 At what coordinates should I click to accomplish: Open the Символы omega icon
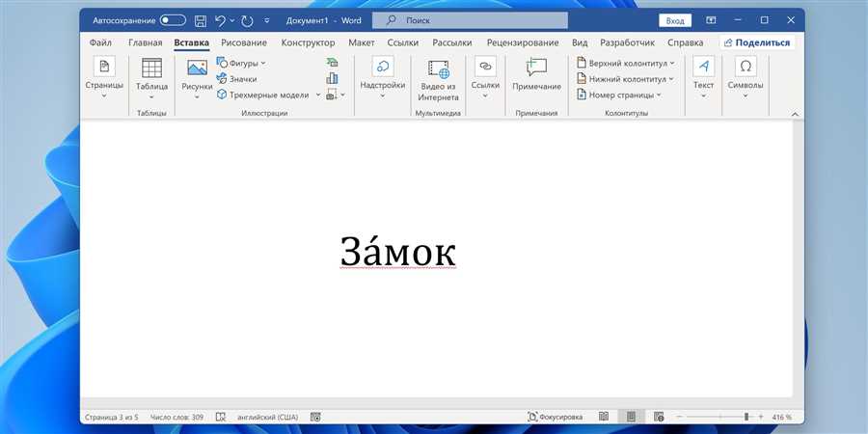[x=746, y=66]
